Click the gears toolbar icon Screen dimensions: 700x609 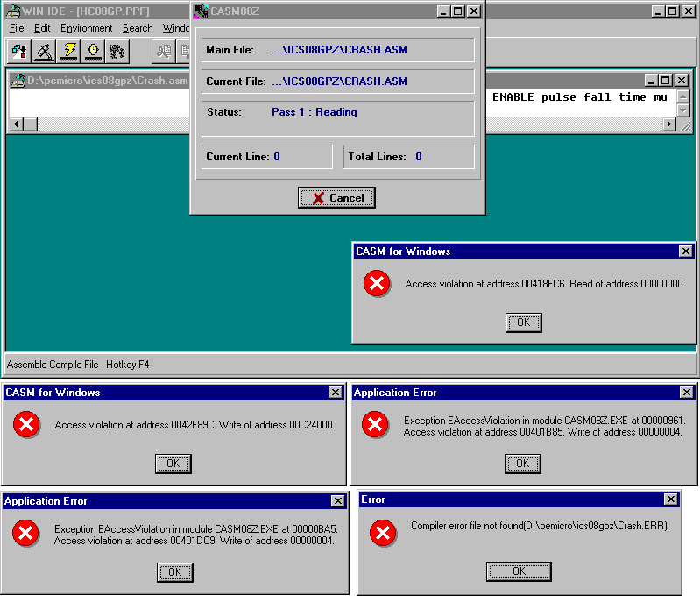point(117,52)
